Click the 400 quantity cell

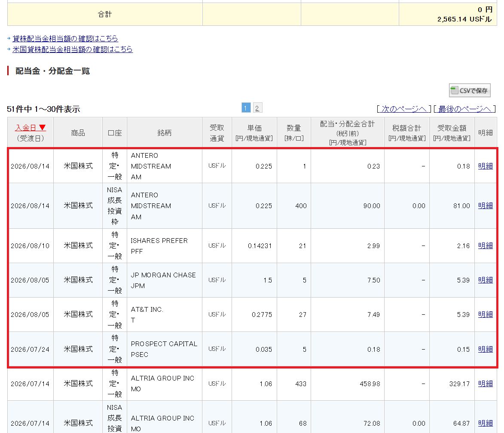(294, 206)
